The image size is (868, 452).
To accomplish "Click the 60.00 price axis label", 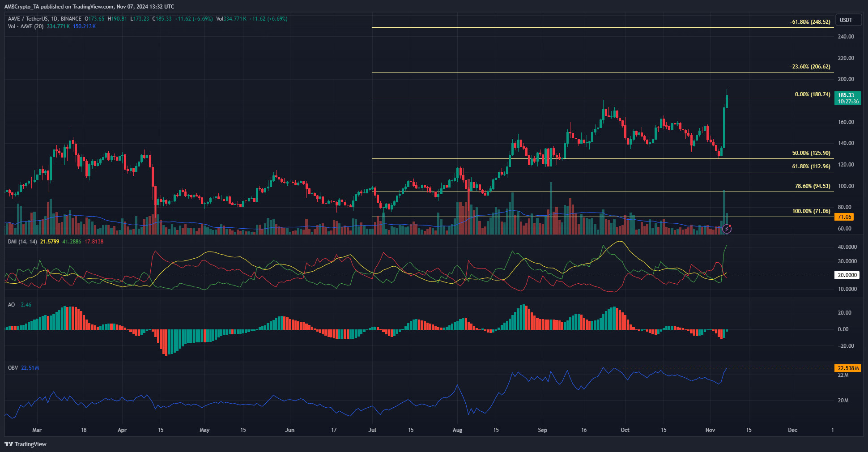I will (x=845, y=229).
